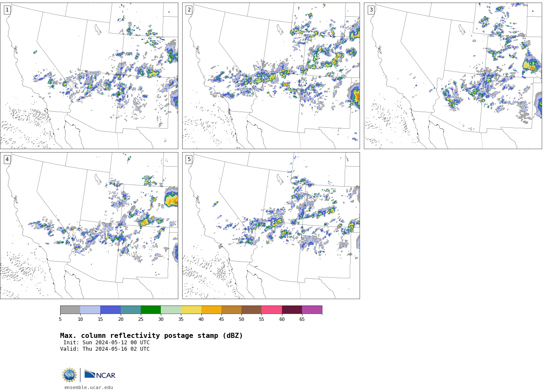Click the pink 55-60 dBZ swatch

(x=272, y=310)
